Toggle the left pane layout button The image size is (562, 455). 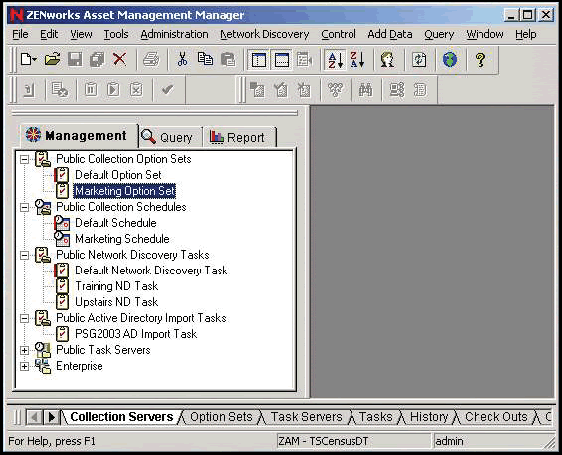coord(259,60)
